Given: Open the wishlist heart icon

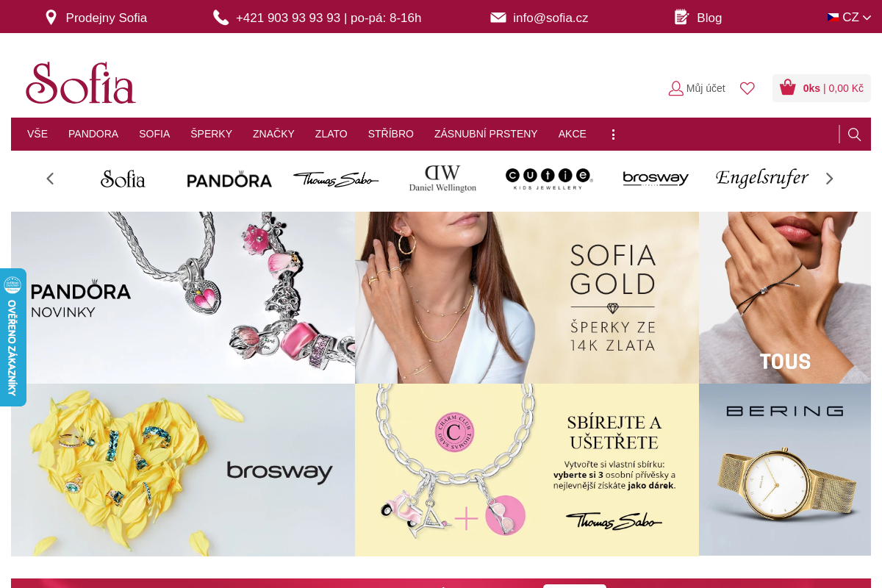Looking at the screenshot, I should (x=747, y=88).
